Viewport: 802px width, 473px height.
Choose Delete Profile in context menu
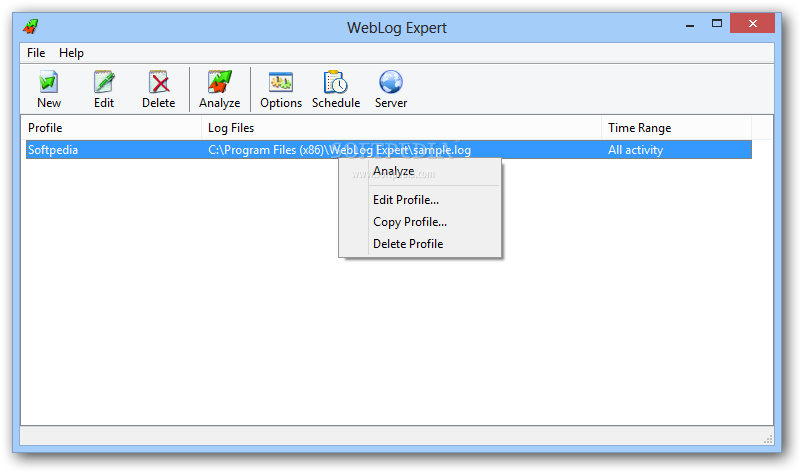tap(419, 244)
